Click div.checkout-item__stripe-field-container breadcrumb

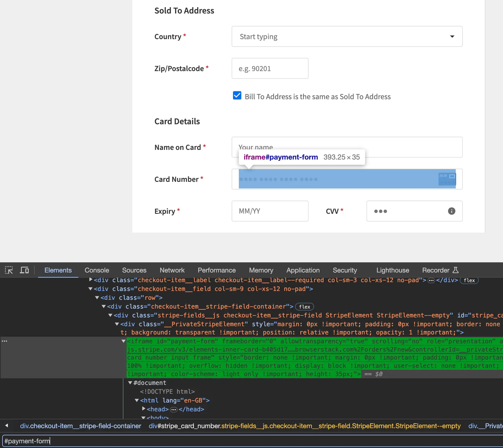[81, 426]
